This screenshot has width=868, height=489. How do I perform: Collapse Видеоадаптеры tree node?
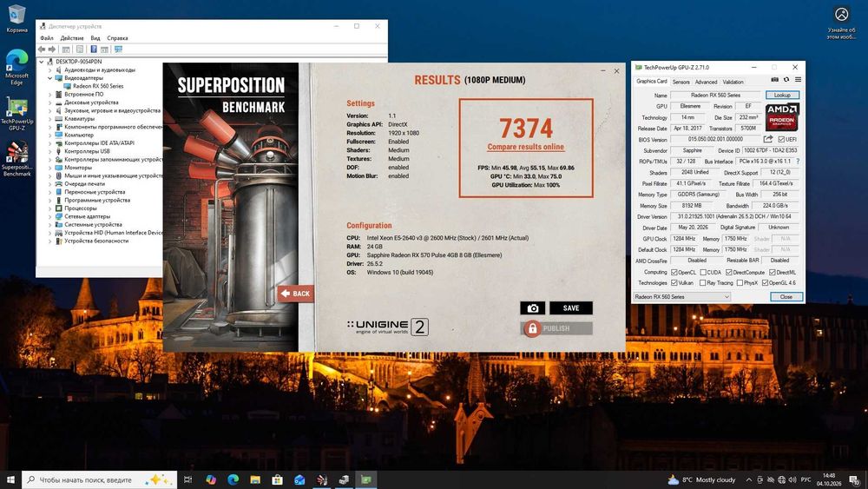[49, 78]
